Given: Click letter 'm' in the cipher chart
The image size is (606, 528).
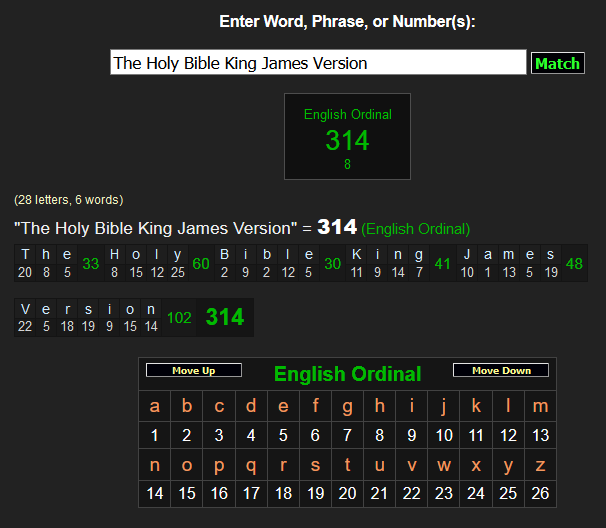Looking at the screenshot, I should click(x=540, y=406).
